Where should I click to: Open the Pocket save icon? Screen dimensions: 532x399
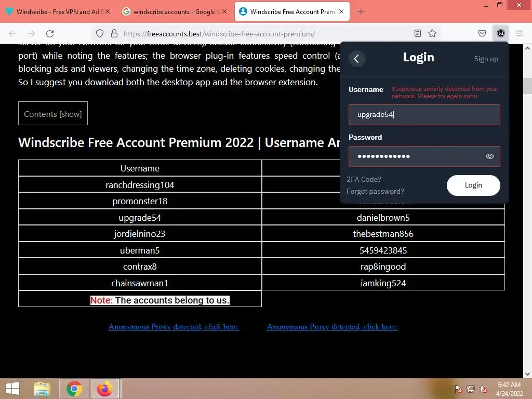[482, 33]
